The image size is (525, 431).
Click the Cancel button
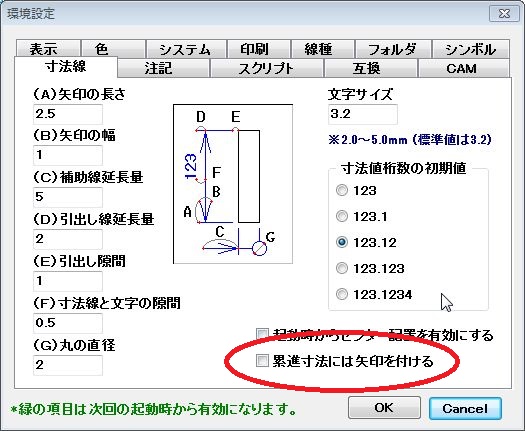(x=465, y=408)
